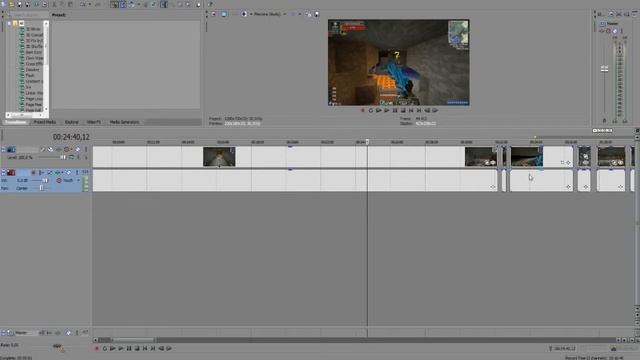The height and width of the screenshot is (360, 640).
Task: Click Play button in bottom transport bar
Action: pyautogui.click(x=120, y=349)
